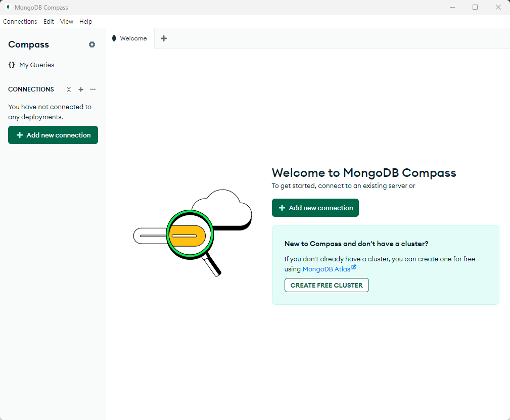The image size is (510, 420).
Task: Open the Connections menu
Action: click(x=20, y=21)
